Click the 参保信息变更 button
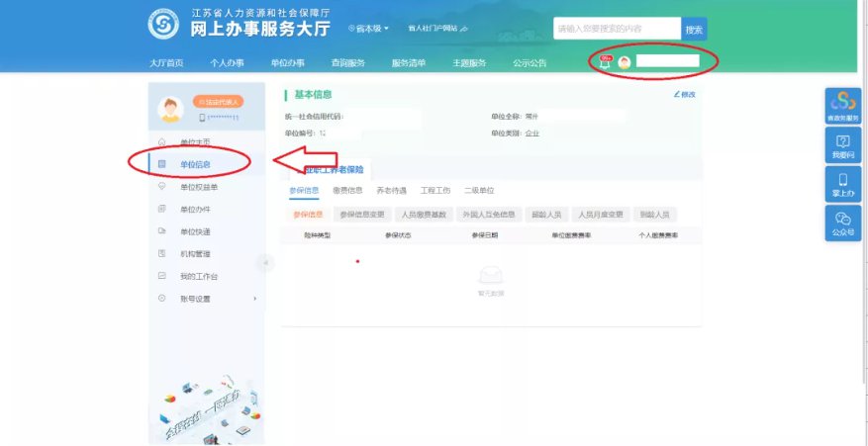 click(x=362, y=215)
